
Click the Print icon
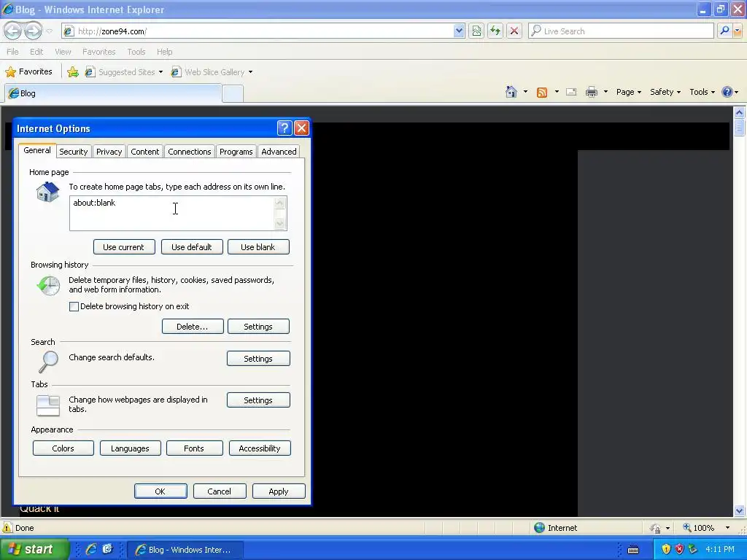coord(591,92)
